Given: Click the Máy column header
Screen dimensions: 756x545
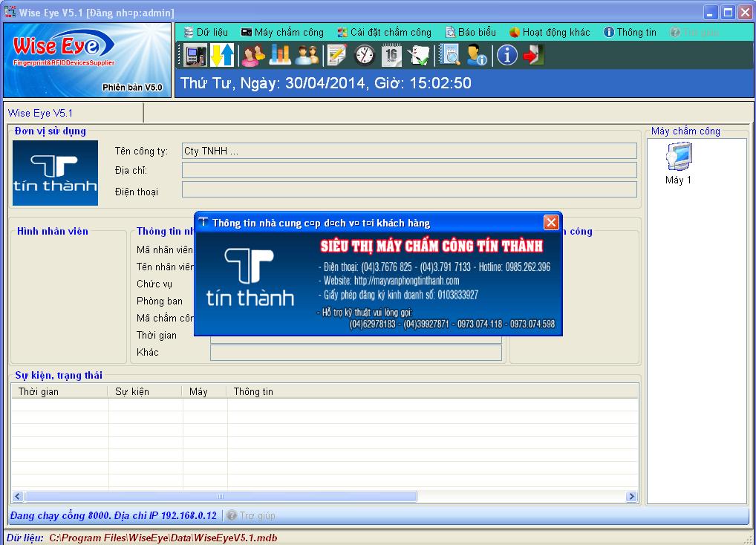Looking at the screenshot, I should [x=204, y=392].
